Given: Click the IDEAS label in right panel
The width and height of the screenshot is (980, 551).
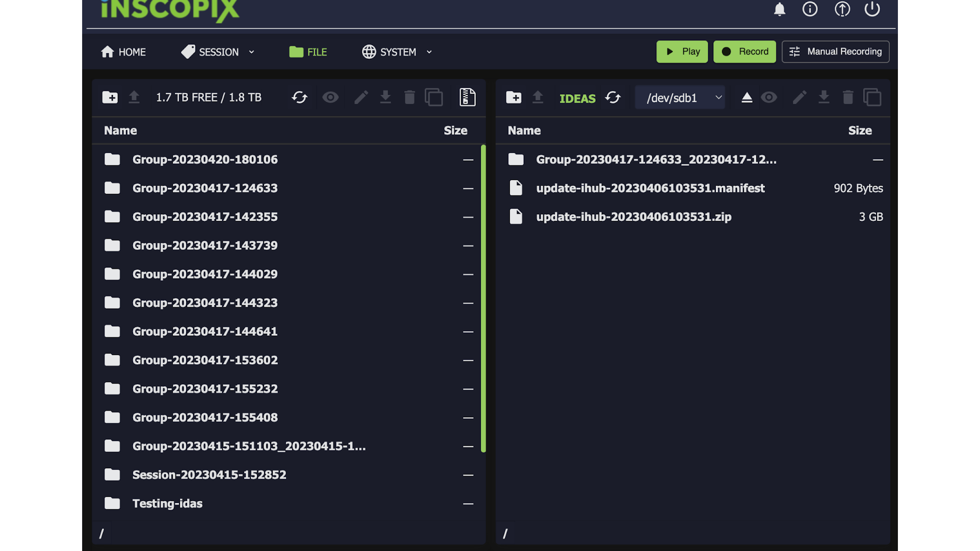Looking at the screenshot, I should point(577,98).
